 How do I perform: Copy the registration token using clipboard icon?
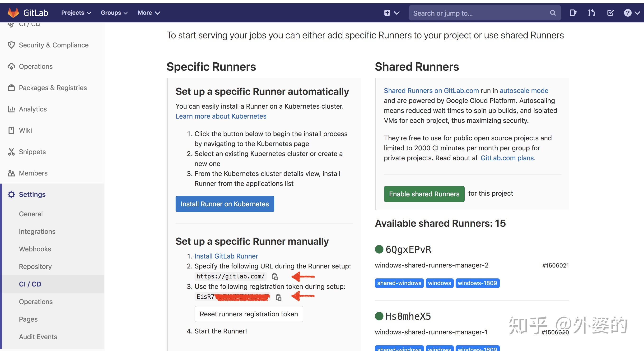pyautogui.click(x=279, y=297)
